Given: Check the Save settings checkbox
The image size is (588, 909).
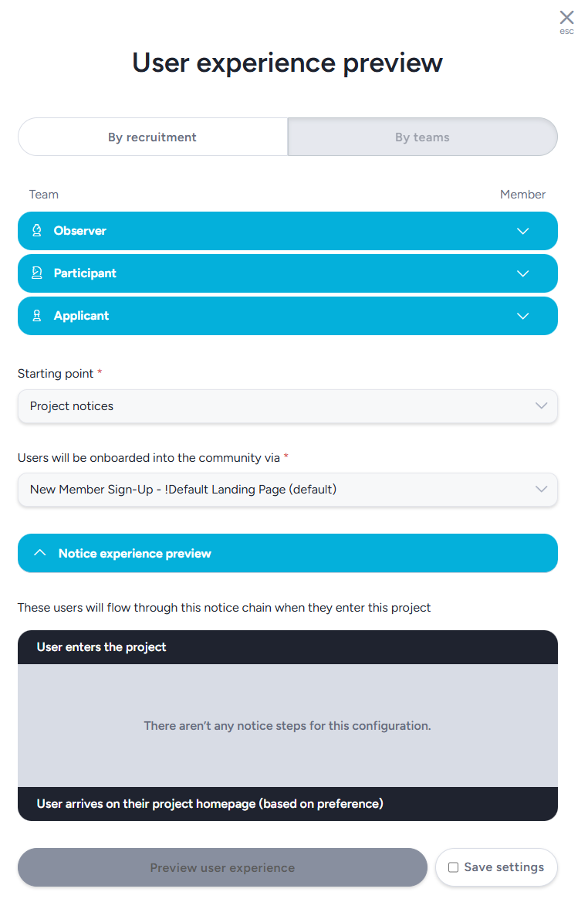Looking at the screenshot, I should tap(453, 867).
